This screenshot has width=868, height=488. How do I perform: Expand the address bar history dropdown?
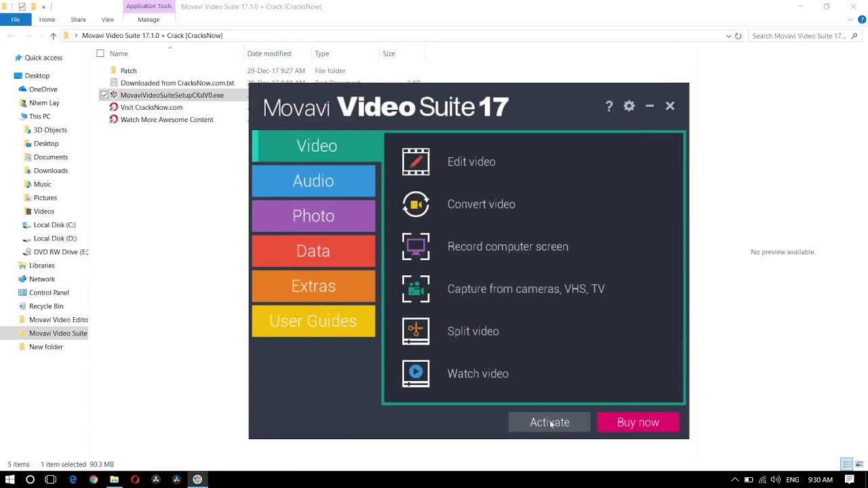tap(728, 36)
